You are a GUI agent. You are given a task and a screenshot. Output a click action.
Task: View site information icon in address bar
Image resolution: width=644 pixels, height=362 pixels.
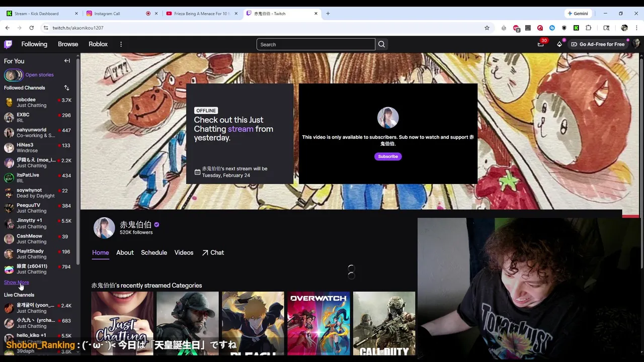pyautogui.click(x=45, y=28)
